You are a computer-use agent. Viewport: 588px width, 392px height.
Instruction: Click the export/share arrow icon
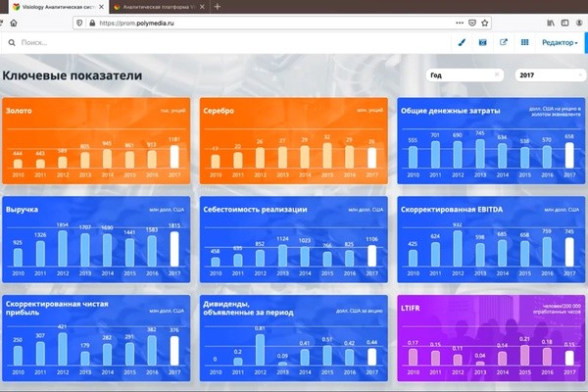coord(504,43)
